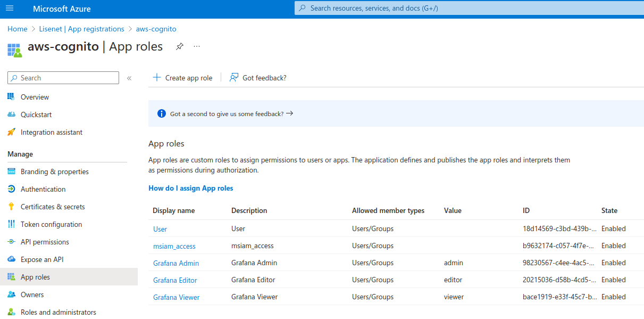Image resolution: width=644 pixels, height=319 pixels.
Task: Click the Certificates & secrets key icon
Action: (x=11, y=207)
